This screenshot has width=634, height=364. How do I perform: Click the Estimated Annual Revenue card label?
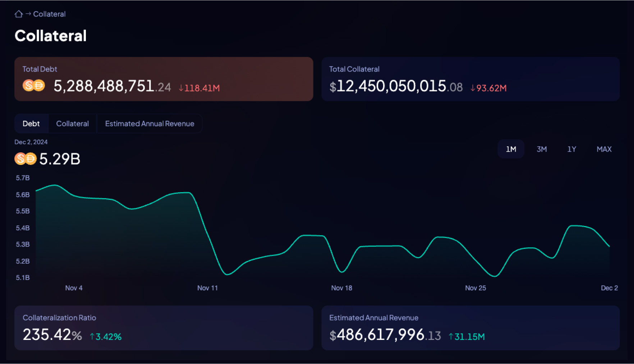click(x=374, y=318)
